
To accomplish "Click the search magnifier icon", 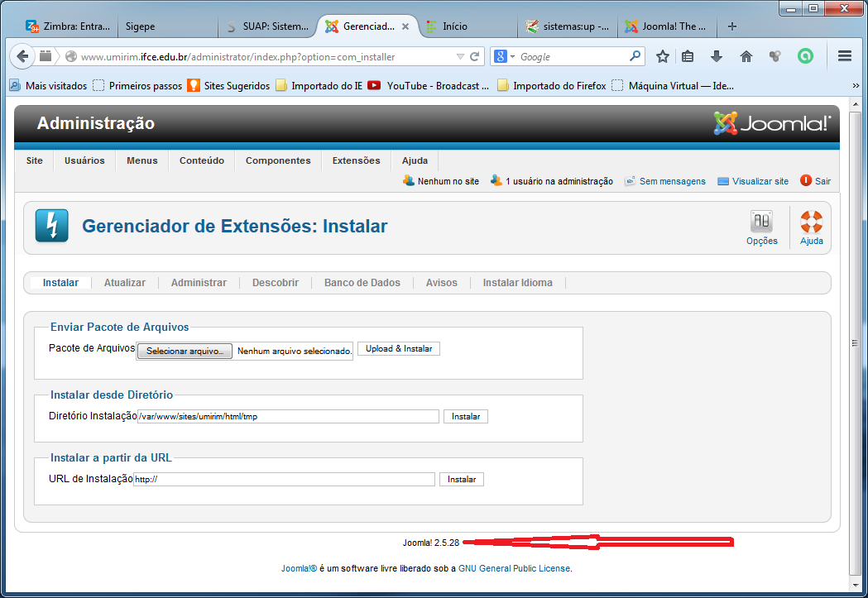I will pos(635,56).
